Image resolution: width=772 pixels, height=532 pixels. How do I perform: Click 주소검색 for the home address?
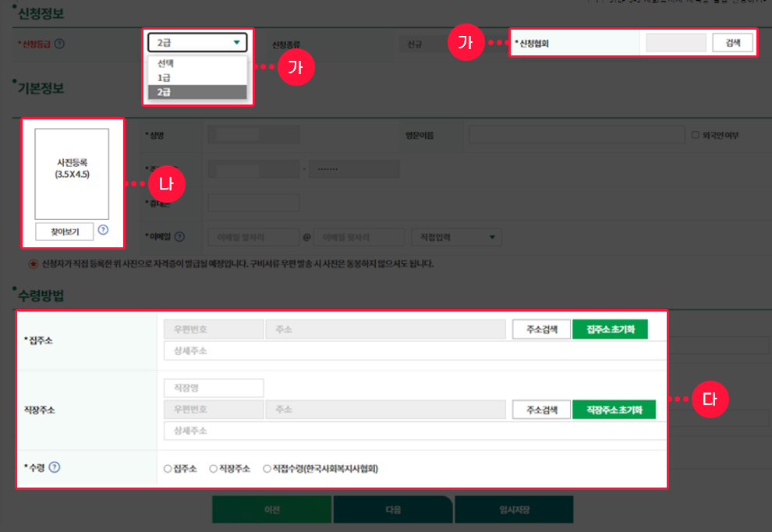click(541, 329)
